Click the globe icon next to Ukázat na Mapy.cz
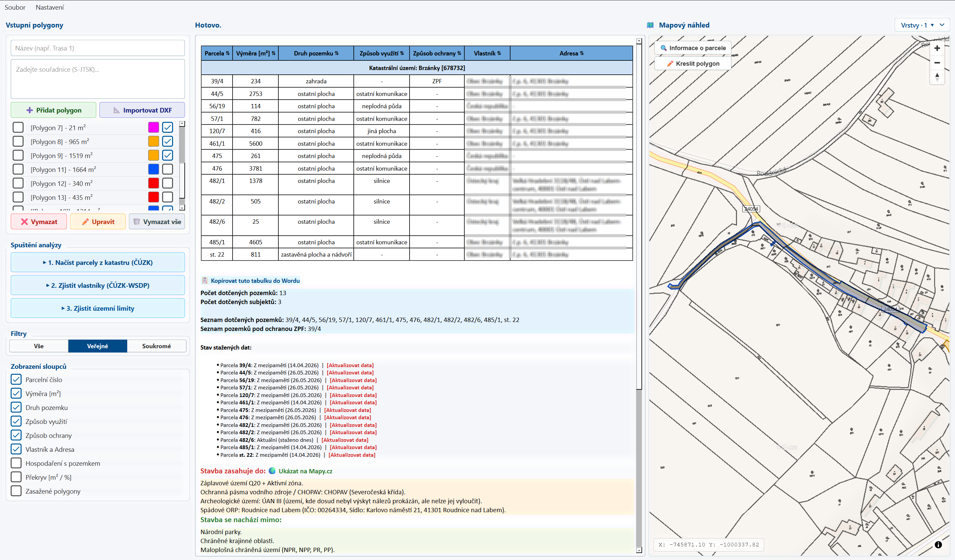 coord(272,471)
